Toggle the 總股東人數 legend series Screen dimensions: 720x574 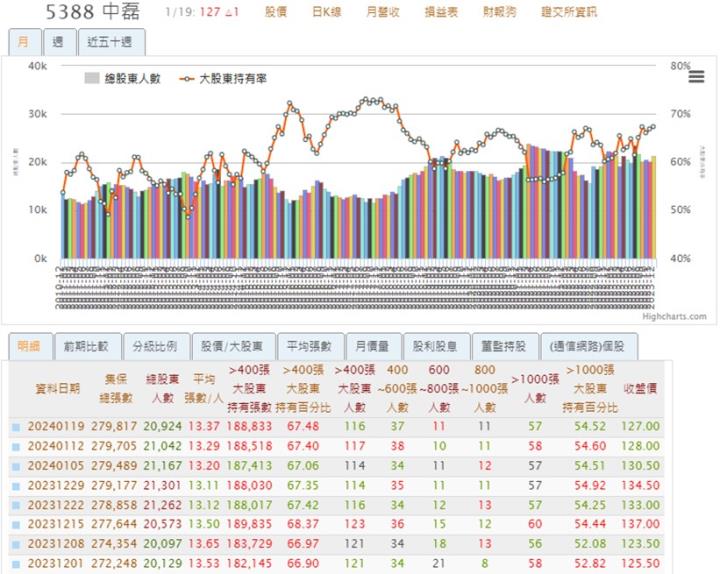pos(122,78)
